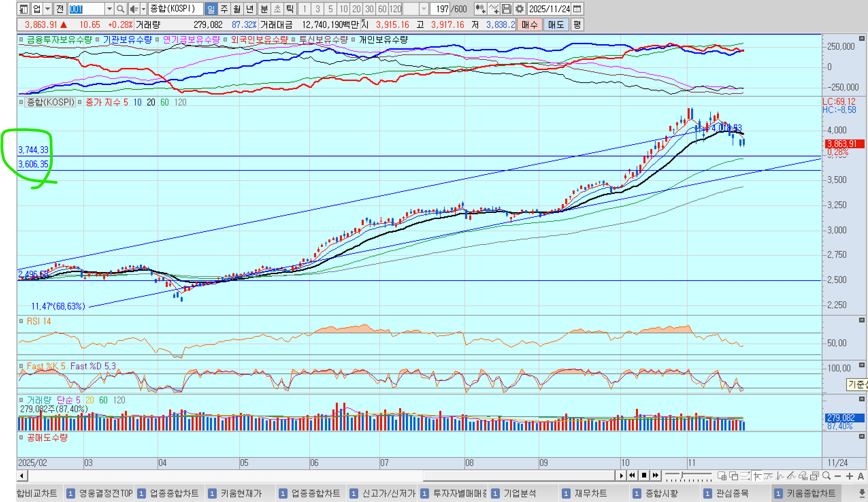Open dropdown next to 업 button
This screenshot has height=502, width=868.
pos(48,9)
